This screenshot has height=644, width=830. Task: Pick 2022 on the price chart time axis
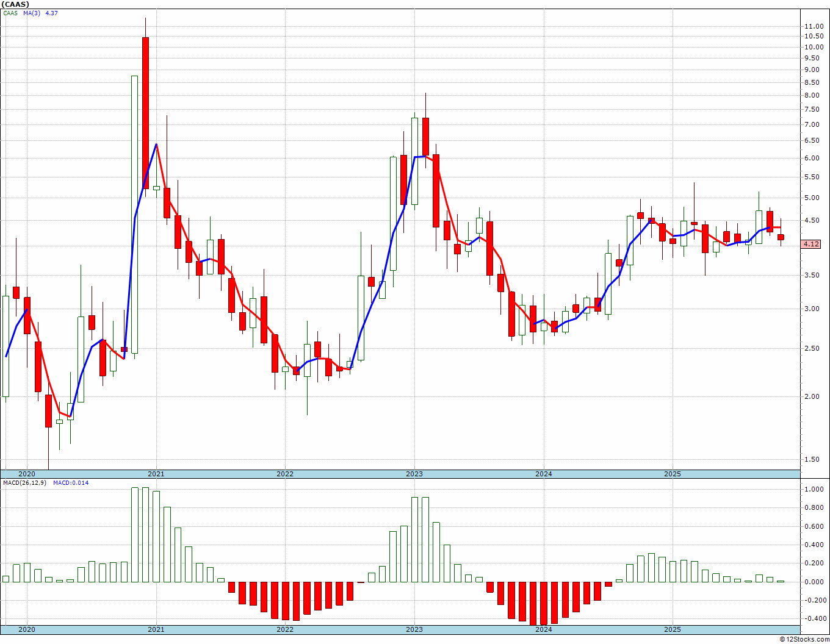pos(285,474)
